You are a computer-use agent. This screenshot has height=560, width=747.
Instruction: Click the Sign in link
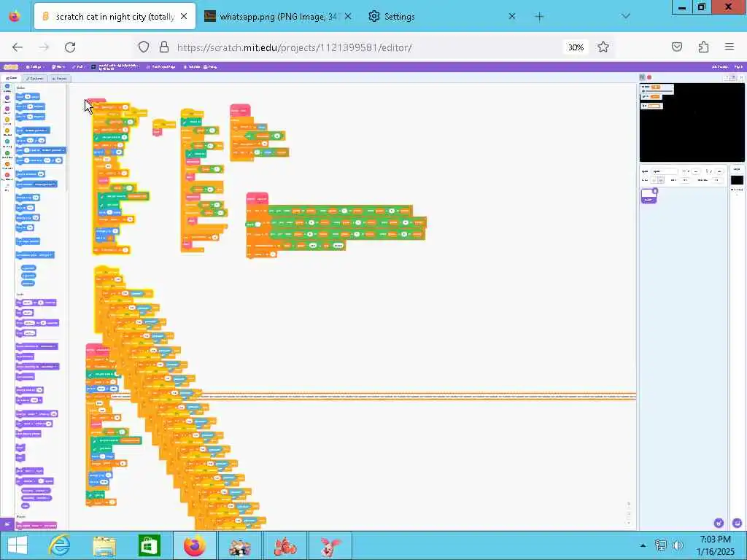click(738, 67)
